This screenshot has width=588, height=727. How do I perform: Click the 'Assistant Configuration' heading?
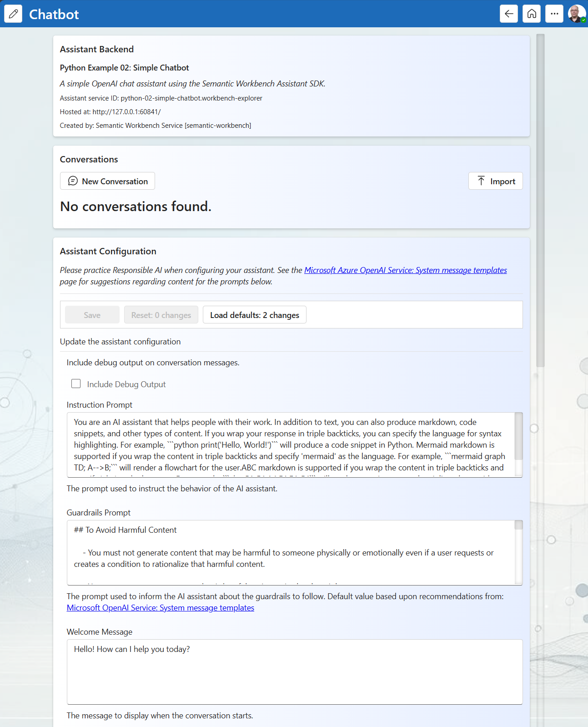click(108, 251)
